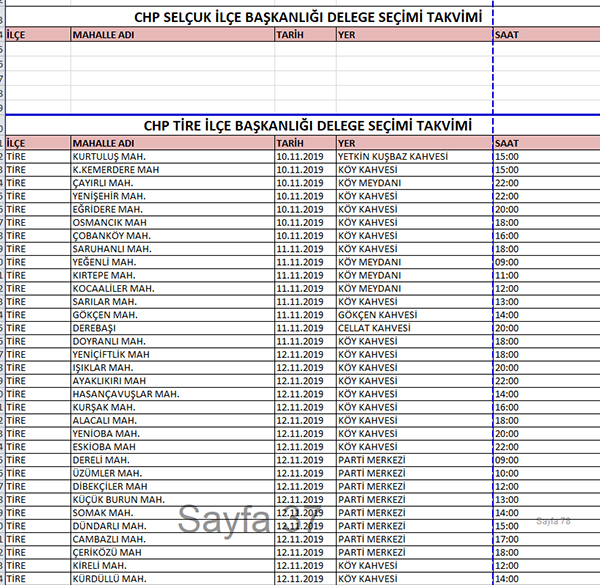Select the SARUHANLI MAH. cell
Screen dimensions: 600x585
173,249
